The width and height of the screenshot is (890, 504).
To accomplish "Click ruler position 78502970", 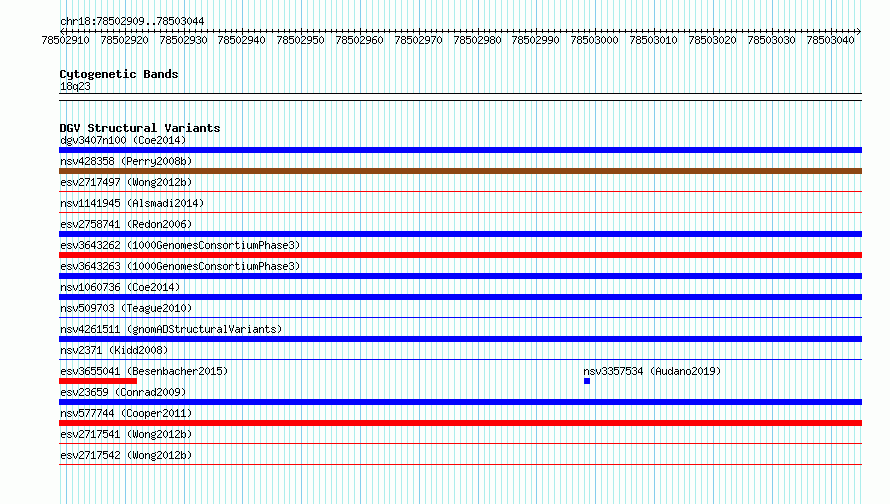I will pos(418,40).
